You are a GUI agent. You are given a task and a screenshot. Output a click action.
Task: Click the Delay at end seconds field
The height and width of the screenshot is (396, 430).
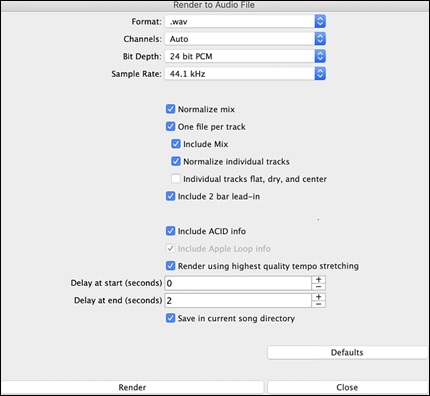click(238, 300)
